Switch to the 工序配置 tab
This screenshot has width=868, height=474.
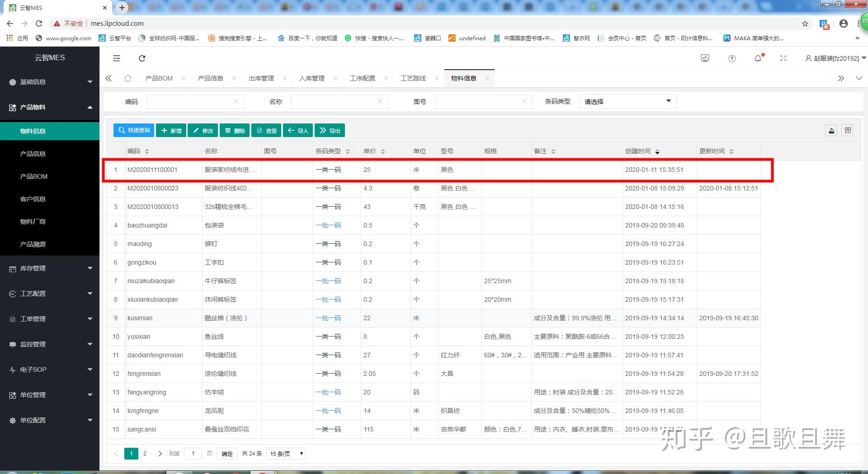363,78
